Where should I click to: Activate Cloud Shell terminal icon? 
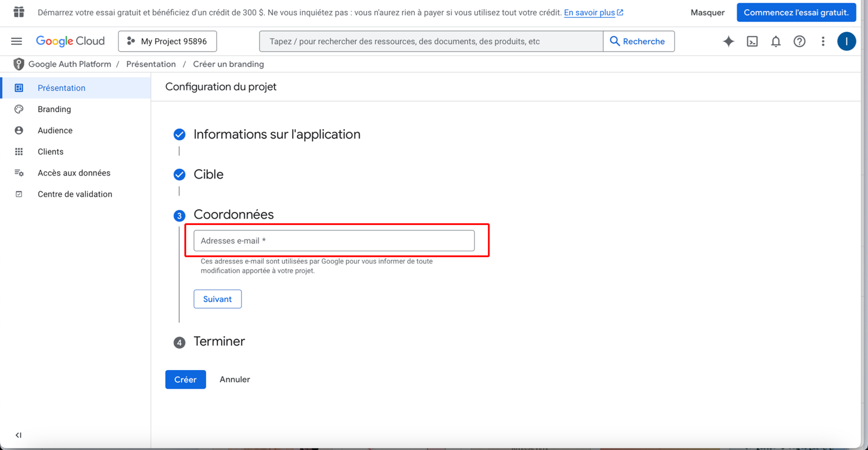pos(752,41)
